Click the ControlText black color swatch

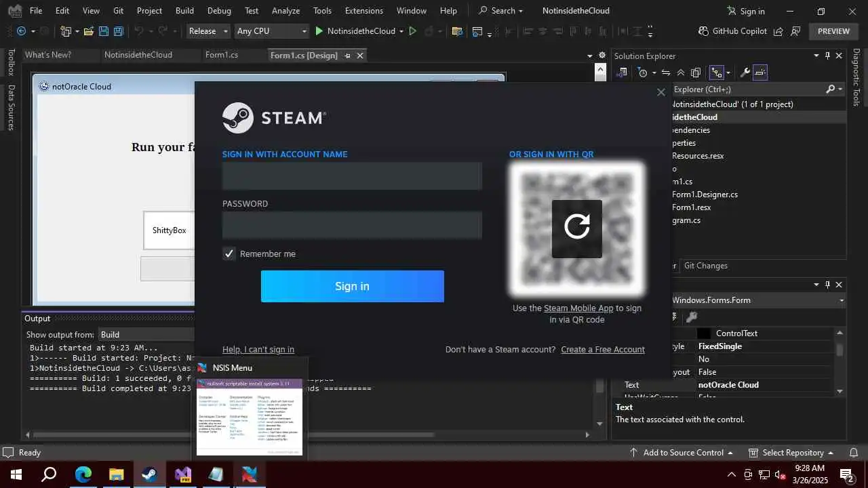coord(704,333)
